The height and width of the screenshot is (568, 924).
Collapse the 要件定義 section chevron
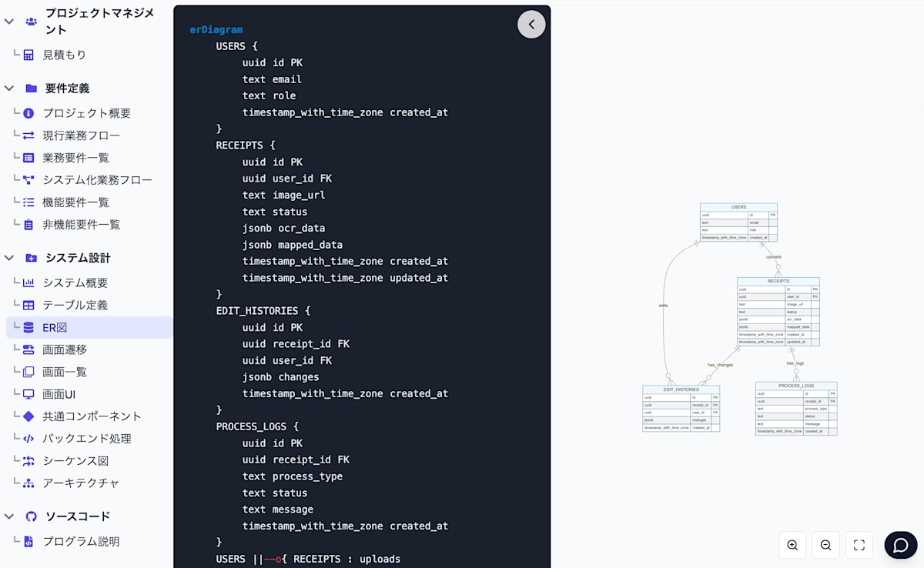pos(9,88)
